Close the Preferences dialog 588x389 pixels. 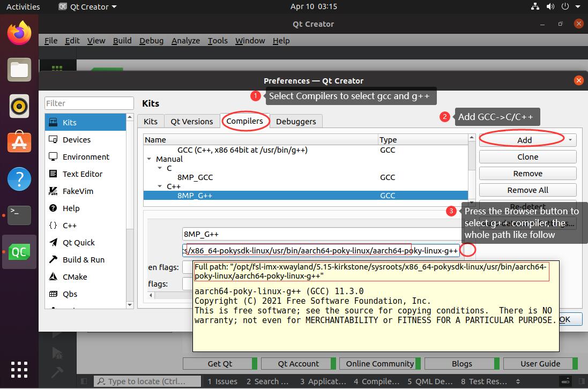pos(579,80)
